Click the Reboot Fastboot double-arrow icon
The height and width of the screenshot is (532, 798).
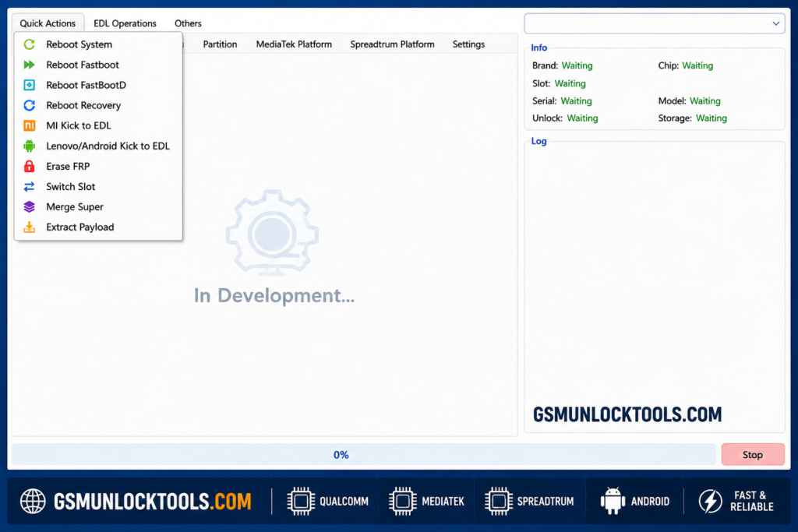coord(30,65)
